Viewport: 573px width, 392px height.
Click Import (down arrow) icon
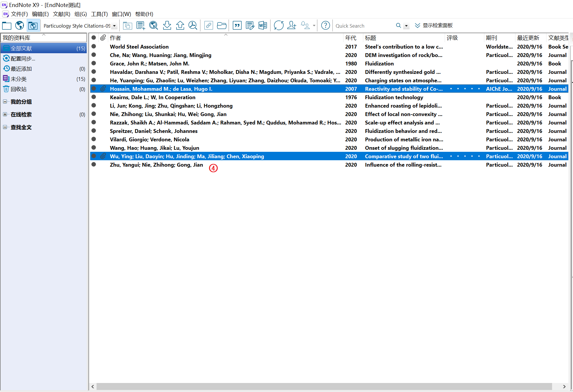pyautogui.click(x=167, y=26)
